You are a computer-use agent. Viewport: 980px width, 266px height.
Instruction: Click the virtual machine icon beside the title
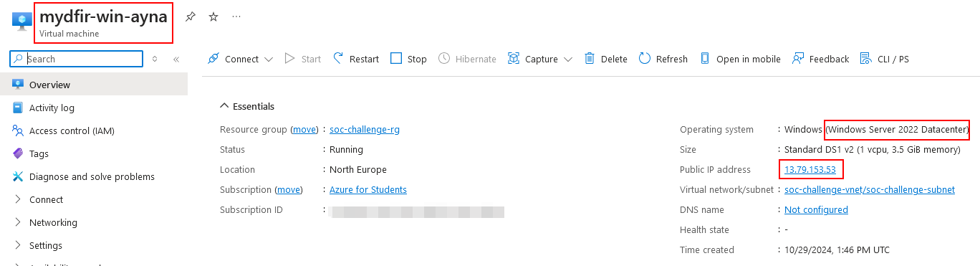(21, 21)
